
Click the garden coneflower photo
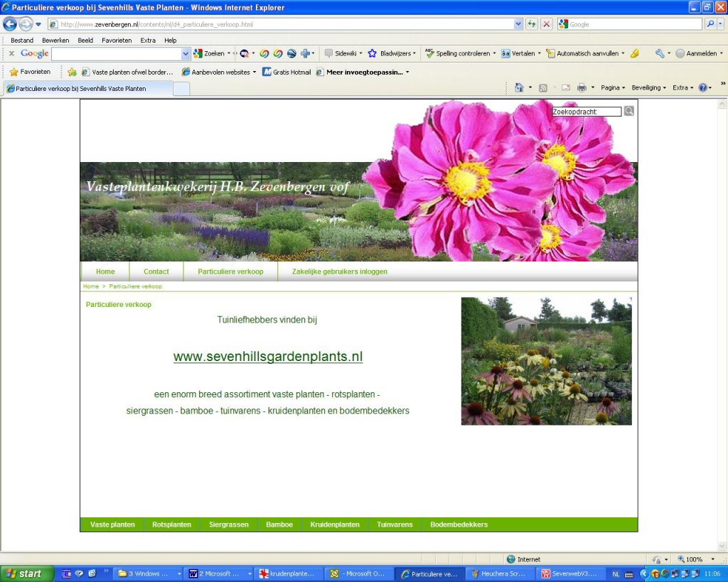click(547, 361)
